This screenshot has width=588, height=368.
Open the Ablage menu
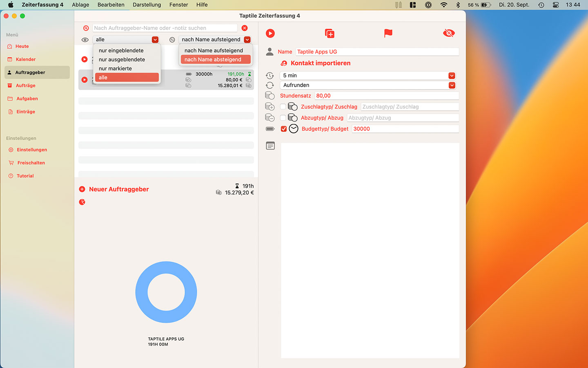click(80, 5)
